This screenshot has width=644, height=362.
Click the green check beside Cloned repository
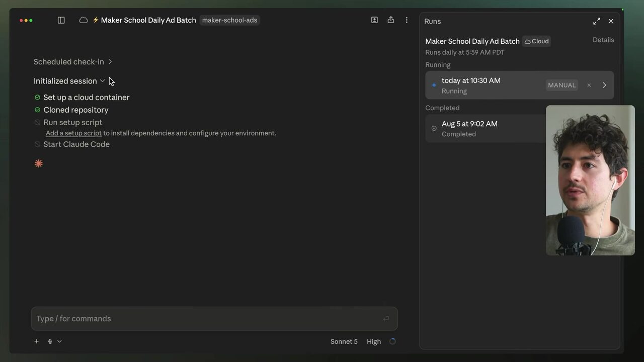tap(37, 110)
